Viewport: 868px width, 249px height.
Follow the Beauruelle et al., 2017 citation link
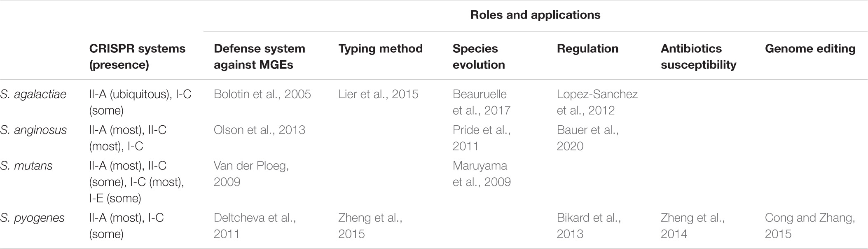coord(481,102)
